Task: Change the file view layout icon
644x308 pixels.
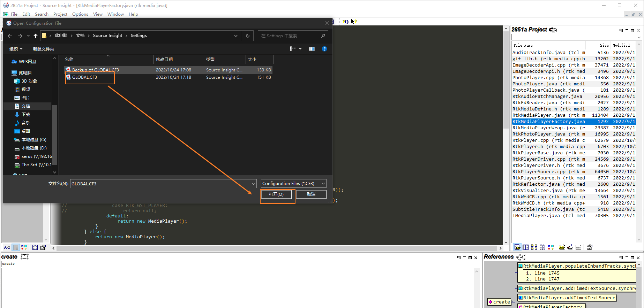Action: tap(293, 49)
